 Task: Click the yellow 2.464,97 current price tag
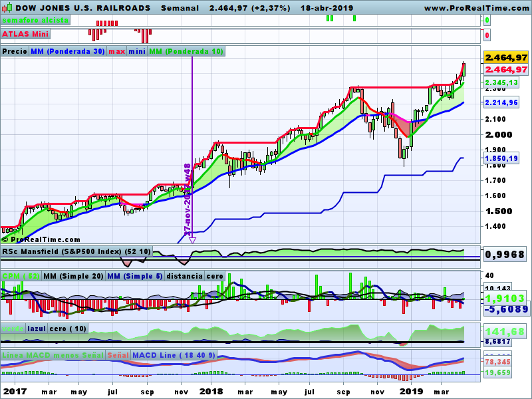click(x=506, y=58)
